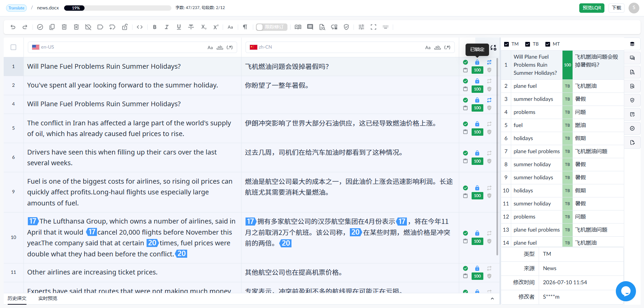Screen dimensions: 644x308
Task: Apply italic formatting
Action: click(x=167, y=27)
